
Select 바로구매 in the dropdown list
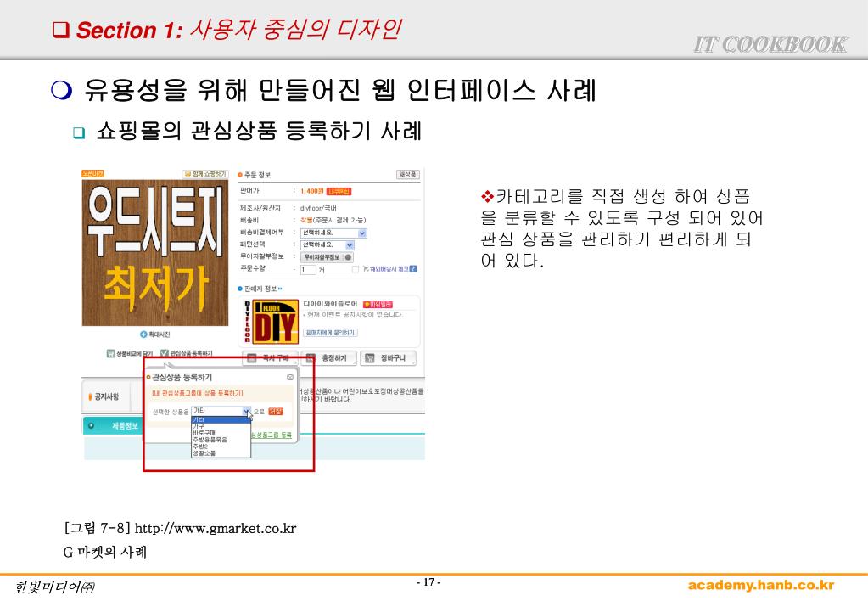pos(221,433)
